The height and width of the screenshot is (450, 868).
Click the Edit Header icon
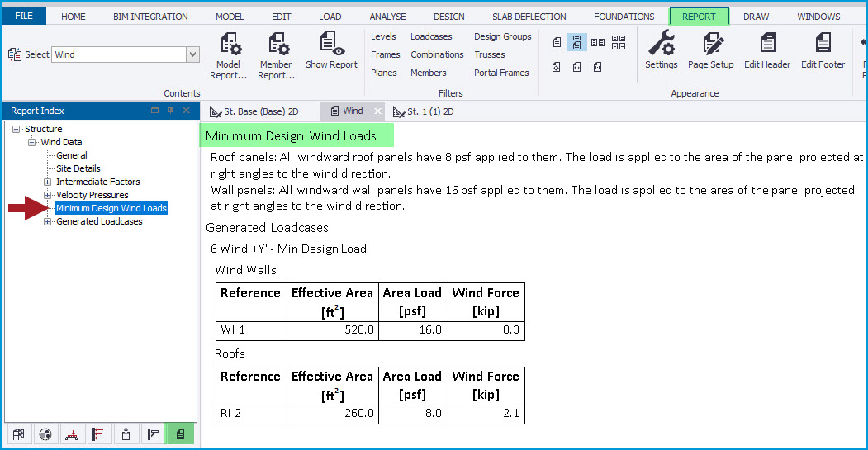click(x=766, y=50)
